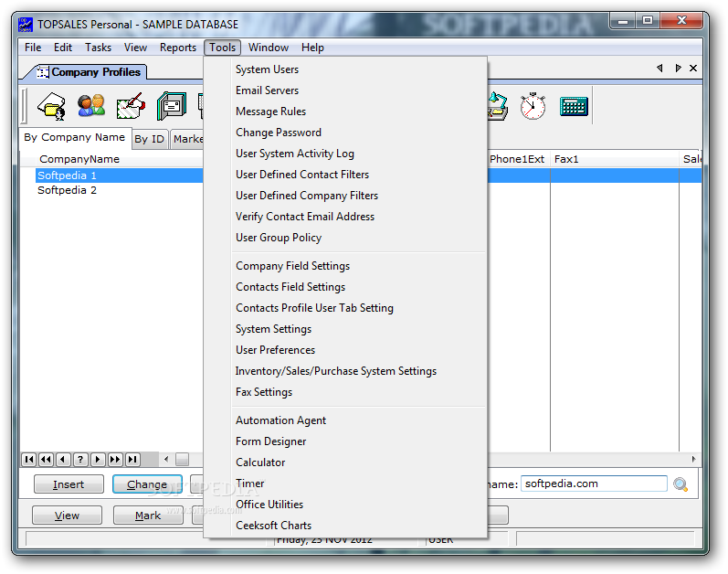The height and width of the screenshot is (574, 728).
Task: Open Fax Settings menu entry
Action: pyautogui.click(x=346, y=392)
